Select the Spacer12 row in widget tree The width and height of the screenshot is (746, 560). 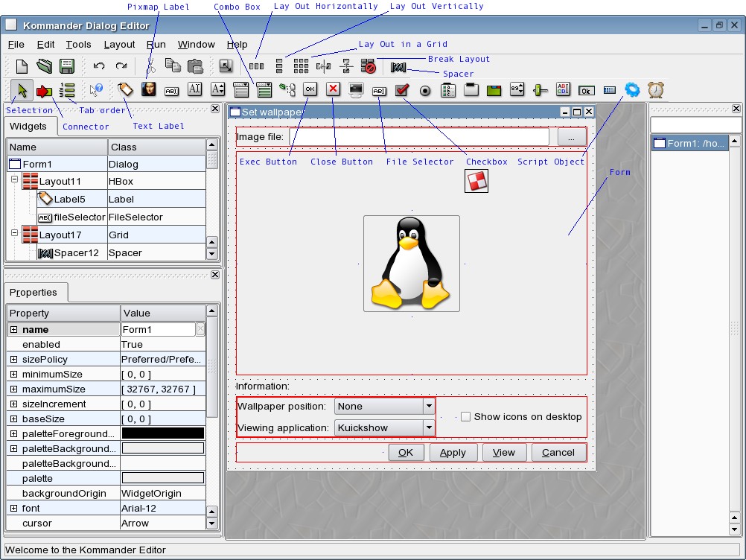[x=106, y=252]
